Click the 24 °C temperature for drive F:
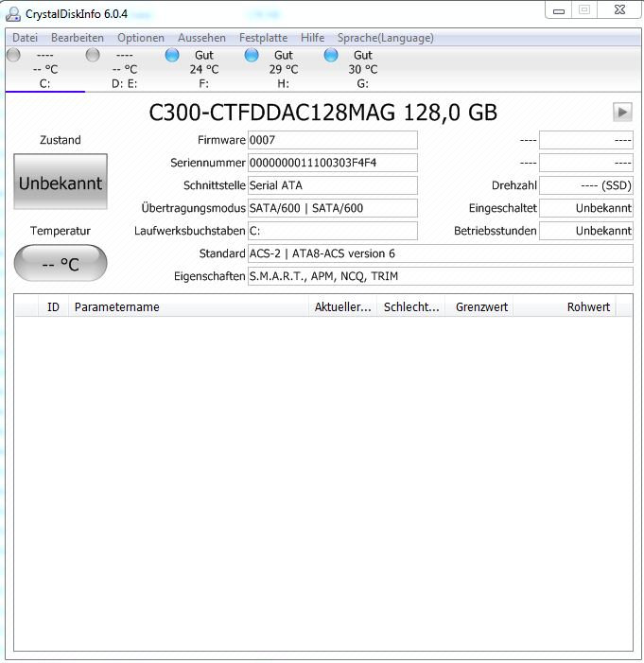 (x=204, y=69)
